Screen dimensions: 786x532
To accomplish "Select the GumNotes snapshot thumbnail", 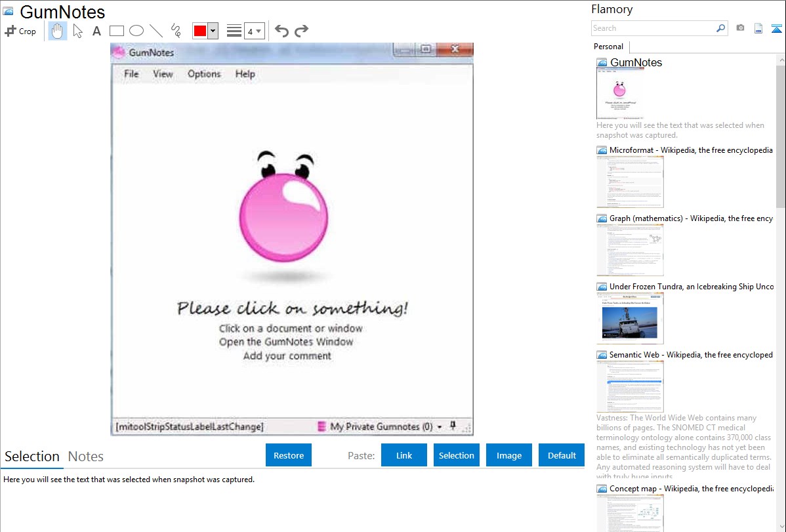I will point(620,93).
